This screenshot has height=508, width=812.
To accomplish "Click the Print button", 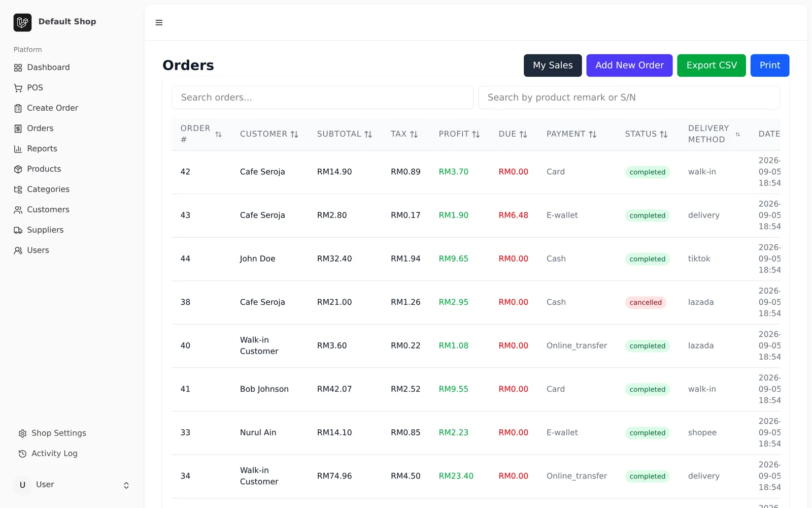I will pos(770,66).
